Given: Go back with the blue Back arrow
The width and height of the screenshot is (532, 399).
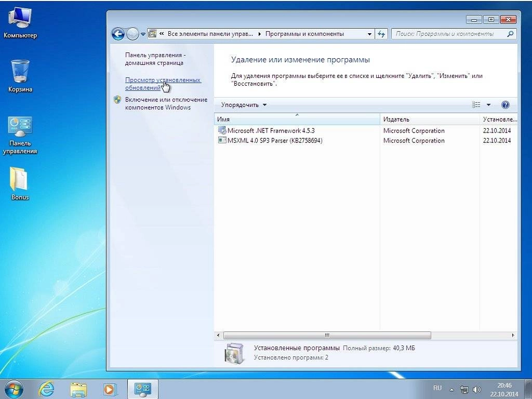Looking at the screenshot, I should [118, 34].
